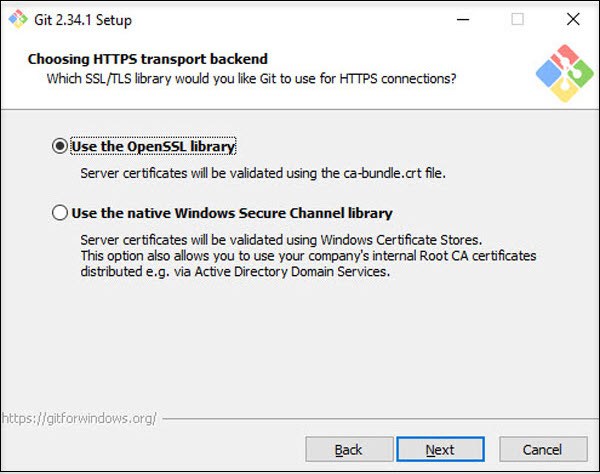Click the "internal Root CA certificates" description line
Image resolution: width=600 pixels, height=474 pixels.
point(308,256)
